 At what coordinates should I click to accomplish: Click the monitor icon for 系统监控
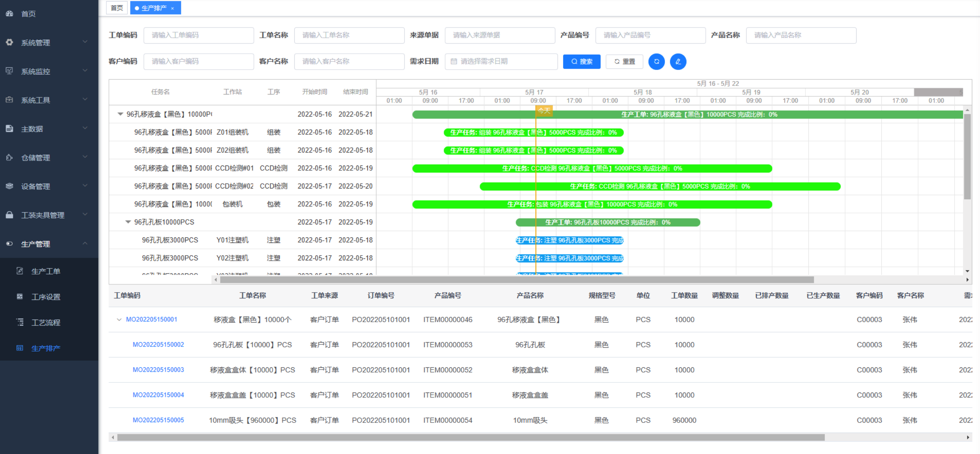tap(10, 71)
